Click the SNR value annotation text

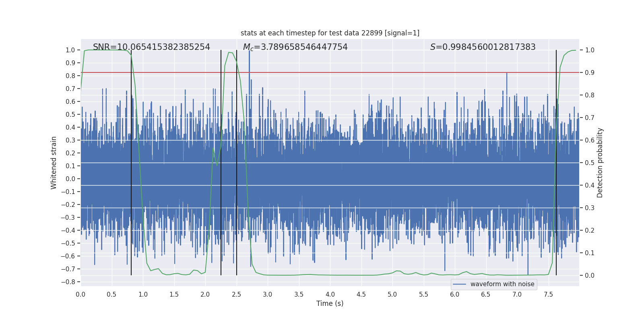(x=151, y=47)
